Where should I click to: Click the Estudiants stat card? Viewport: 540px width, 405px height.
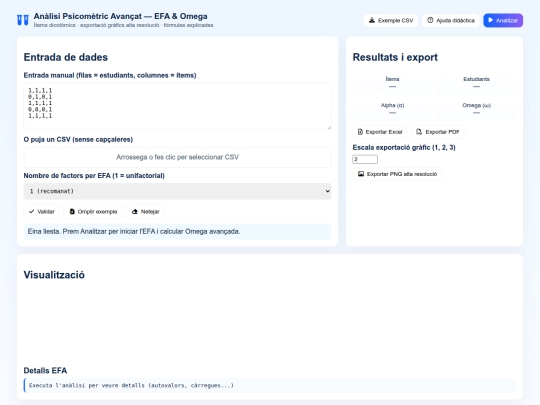pos(476,82)
